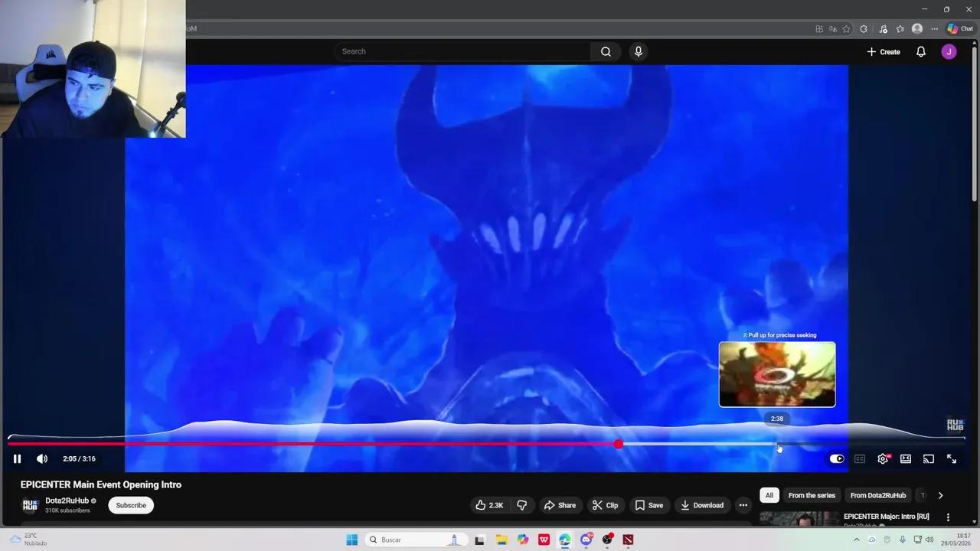This screenshot has width=980, height=551.
Task: Click the search magnifier button
Action: click(606, 51)
